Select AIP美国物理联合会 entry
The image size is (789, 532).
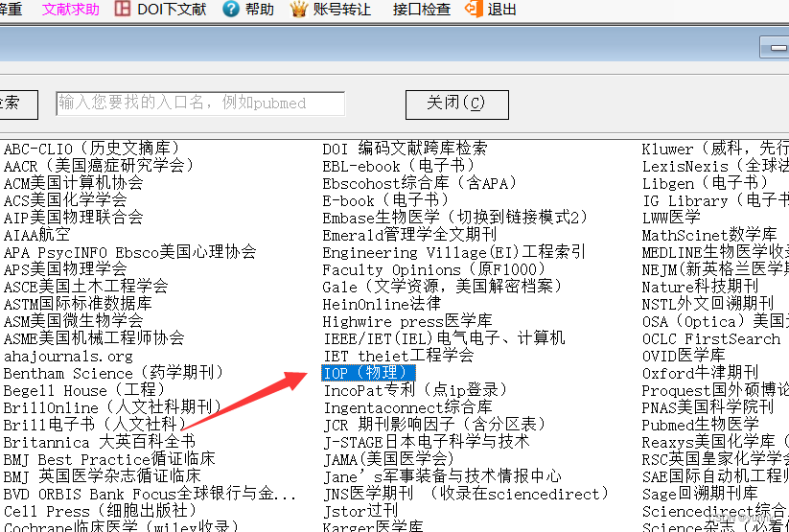tap(74, 218)
